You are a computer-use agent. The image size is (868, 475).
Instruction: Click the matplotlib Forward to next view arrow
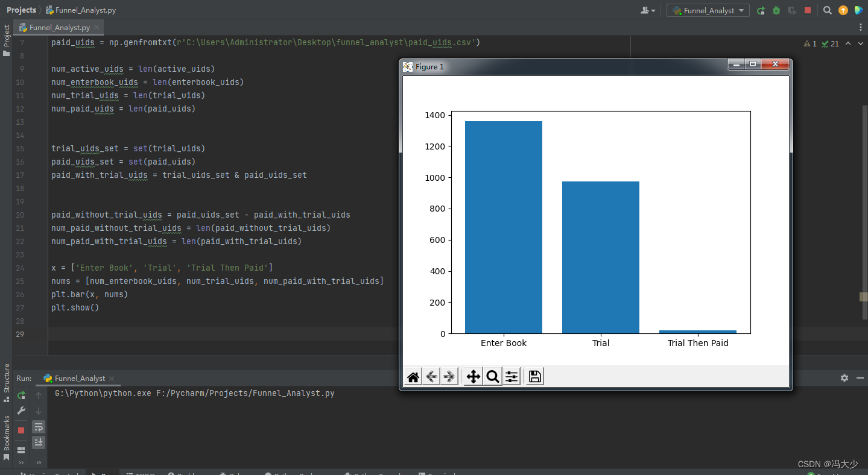449,377
